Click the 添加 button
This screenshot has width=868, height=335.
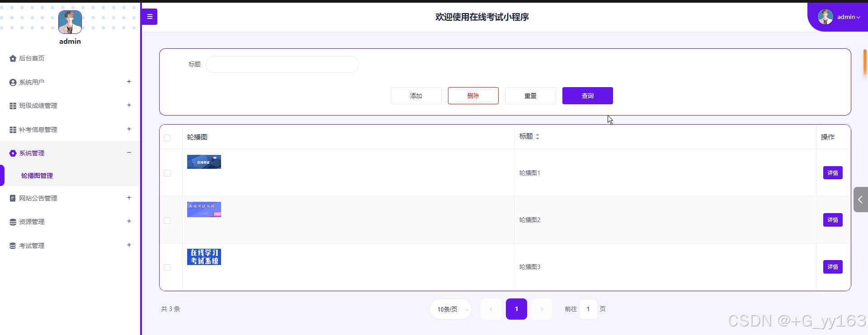click(416, 96)
